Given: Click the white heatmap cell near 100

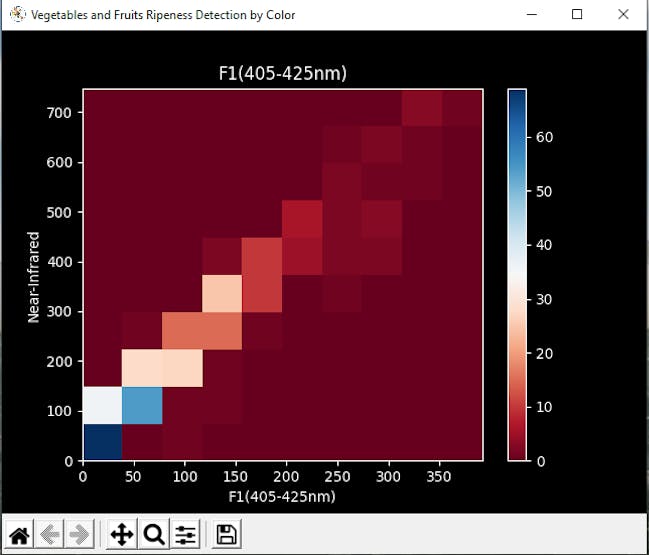Looking at the screenshot, I should tap(103, 406).
